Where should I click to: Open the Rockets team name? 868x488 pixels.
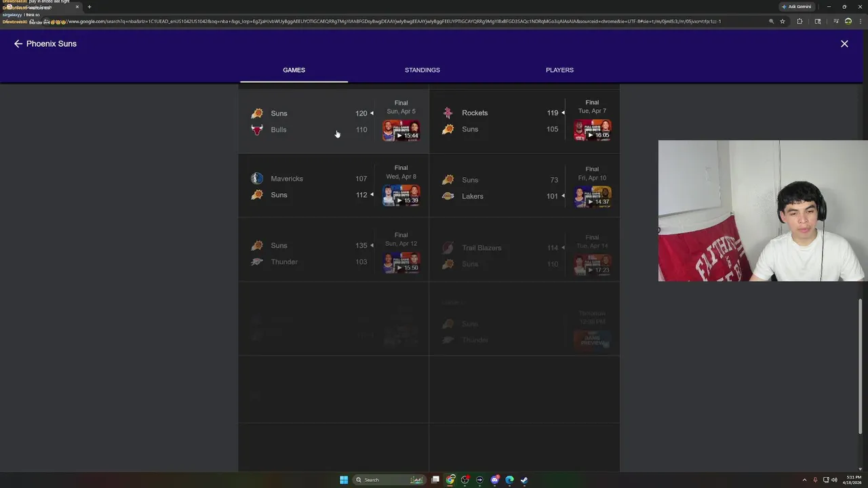pyautogui.click(x=475, y=113)
